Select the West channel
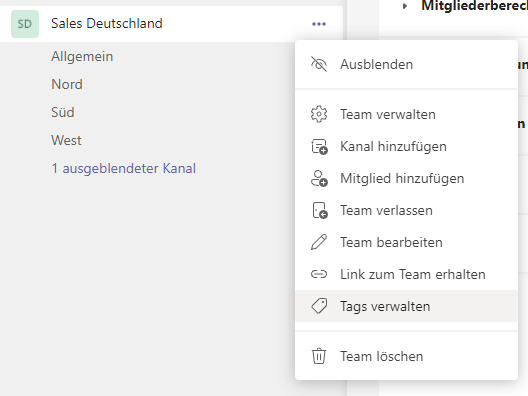Image resolution: width=528 pixels, height=396 pixels. click(x=66, y=140)
